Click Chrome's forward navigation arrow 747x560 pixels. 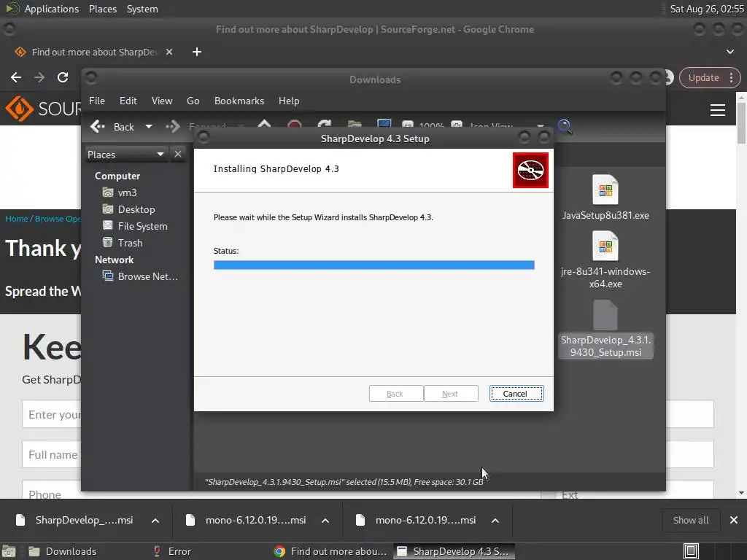point(39,77)
